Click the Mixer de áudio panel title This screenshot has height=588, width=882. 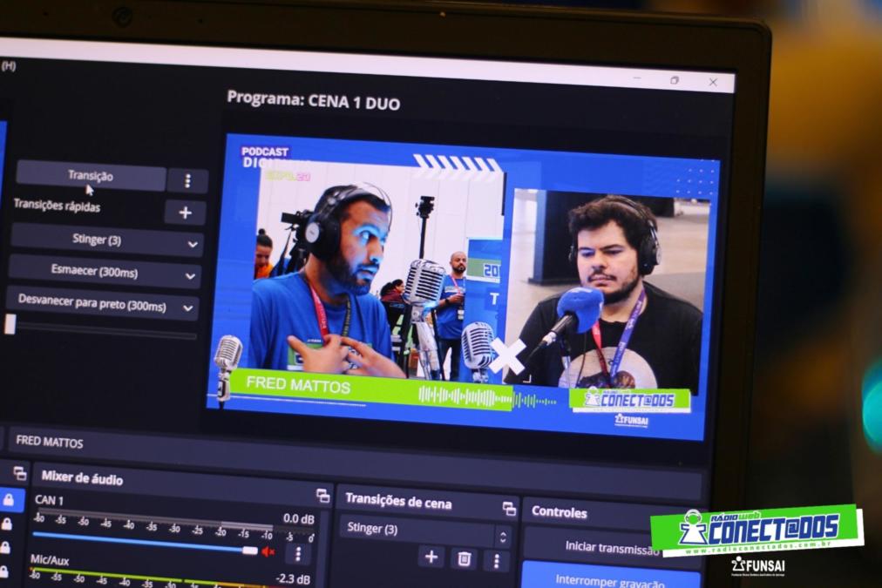coord(82,478)
